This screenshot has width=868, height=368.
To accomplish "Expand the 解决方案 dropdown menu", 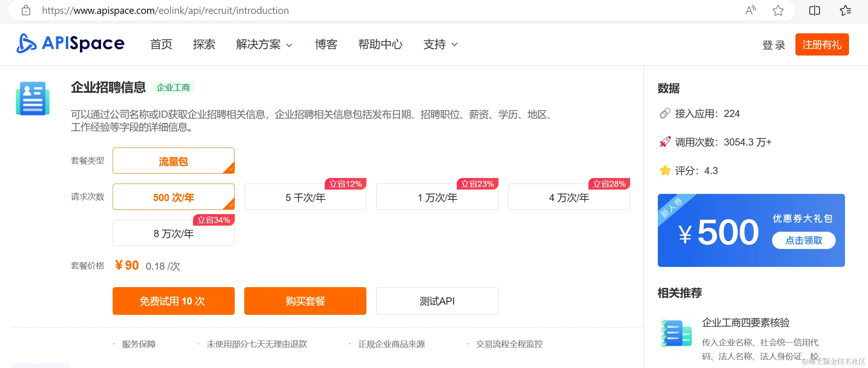I will click(x=264, y=44).
